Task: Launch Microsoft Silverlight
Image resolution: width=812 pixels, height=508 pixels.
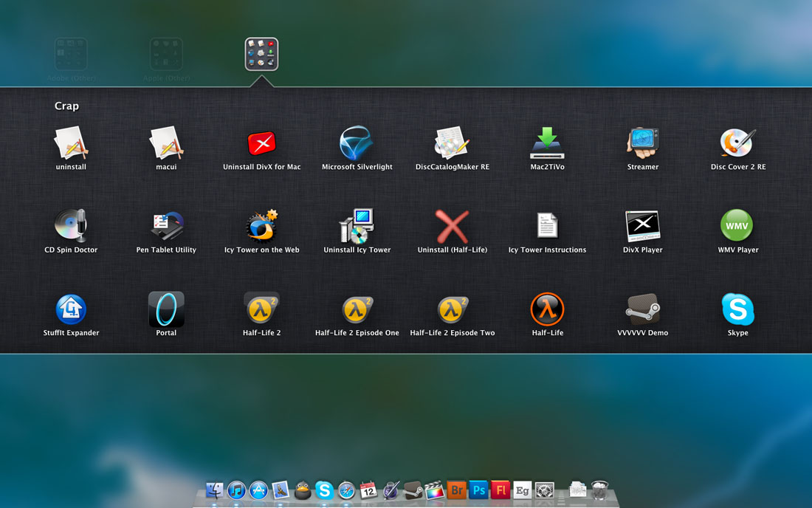Action: (357, 143)
